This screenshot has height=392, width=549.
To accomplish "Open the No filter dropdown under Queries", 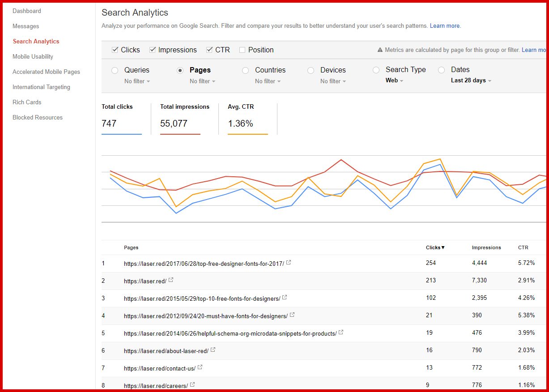I will coord(137,81).
